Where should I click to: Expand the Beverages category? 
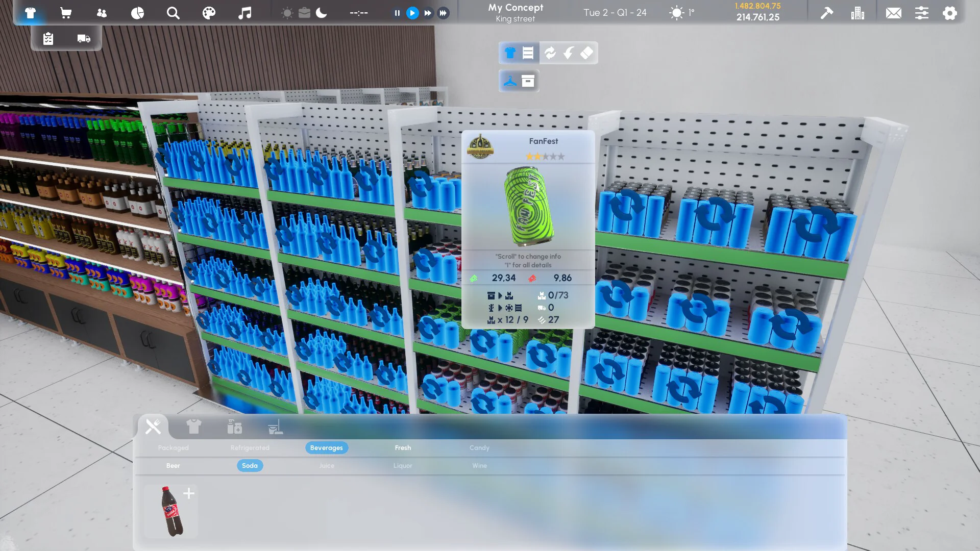point(327,447)
